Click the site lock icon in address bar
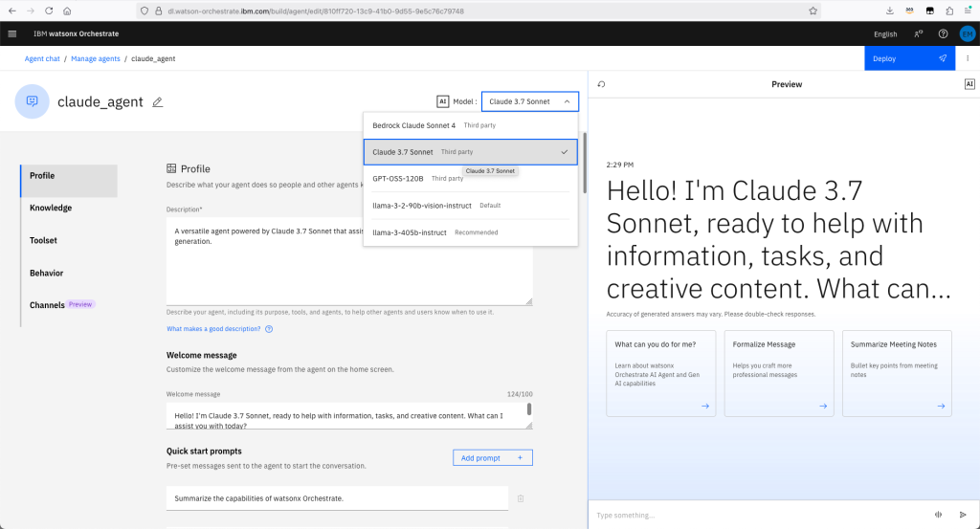This screenshot has height=529, width=980. pos(158,11)
